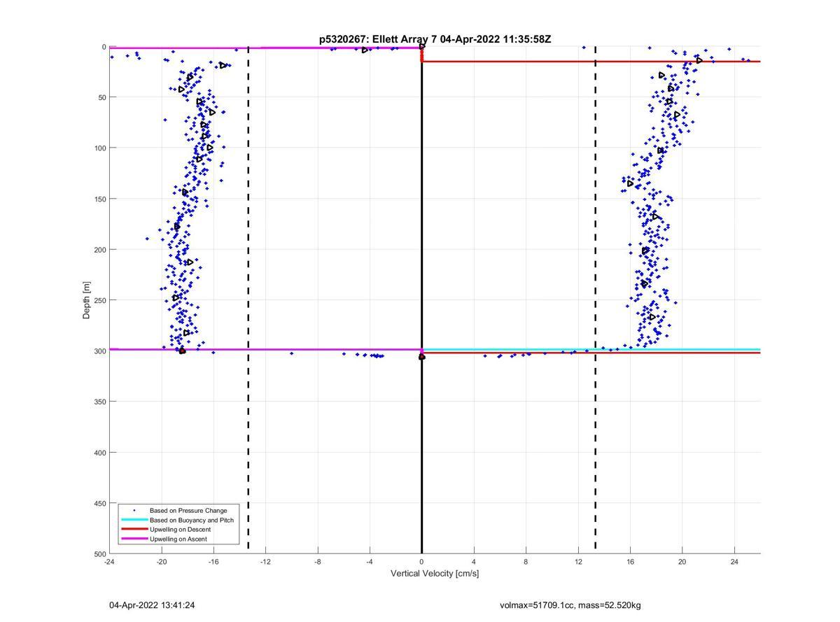
Task: Click y-axis tick label '350'
Action: tap(99, 402)
